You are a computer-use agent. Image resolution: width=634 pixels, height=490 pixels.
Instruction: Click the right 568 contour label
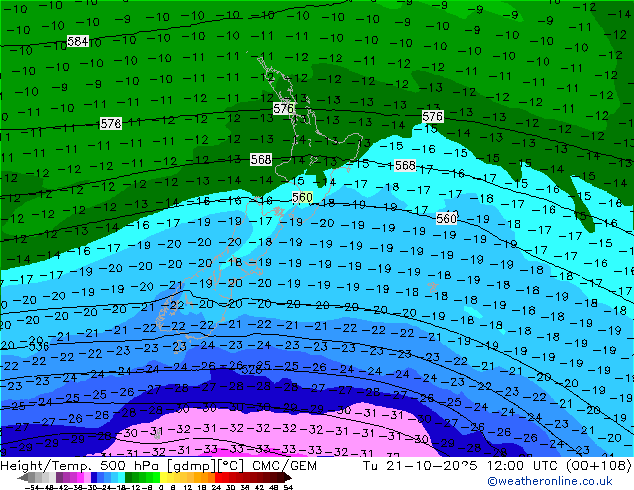[x=405, y=165]
